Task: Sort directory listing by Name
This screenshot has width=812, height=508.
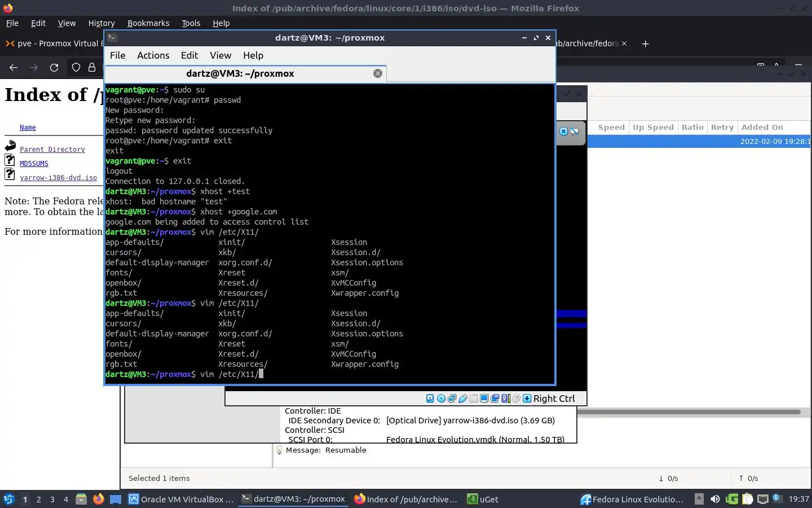Action: tap(28, 128)
